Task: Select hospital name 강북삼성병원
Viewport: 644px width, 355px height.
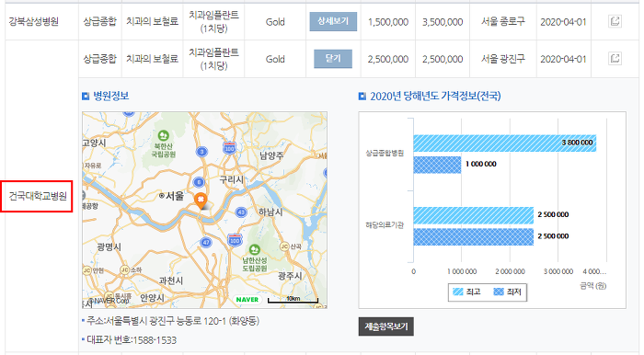Action: (x=34, y=21)
